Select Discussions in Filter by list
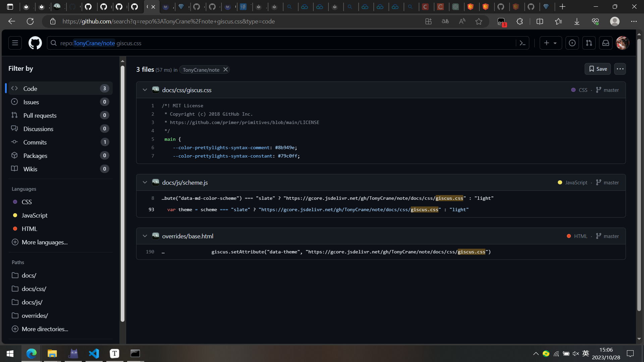Screen dimensions: 644x362 click(x=38, y=129)
